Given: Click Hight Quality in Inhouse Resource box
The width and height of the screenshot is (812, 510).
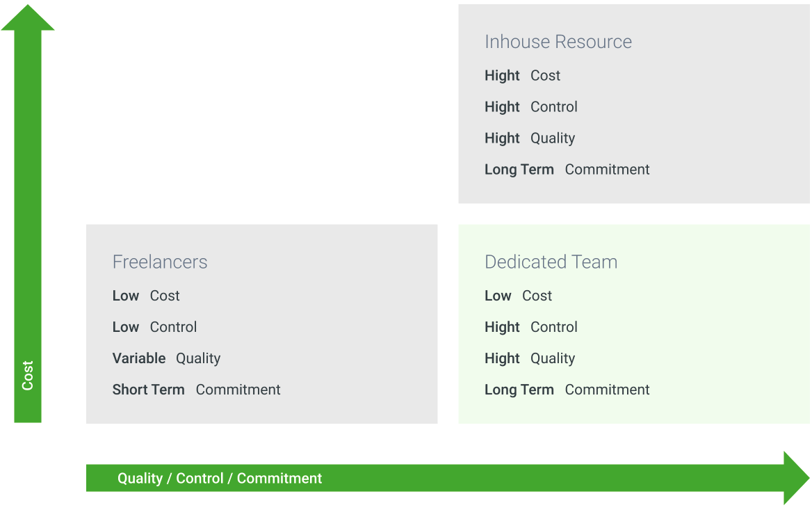Looking at the screenshot, I should pyautogui.click(x=530, y=138).
